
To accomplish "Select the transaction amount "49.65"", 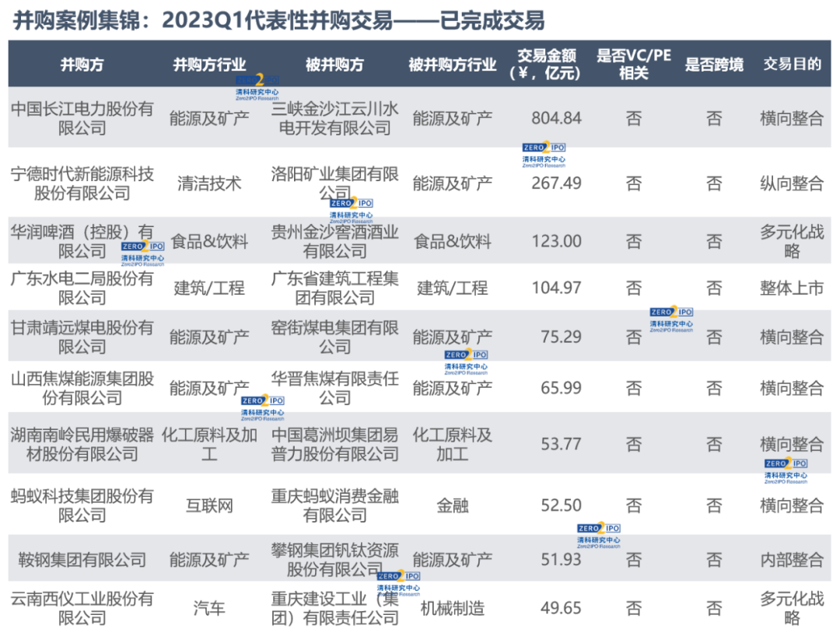I will pos(561,608).
